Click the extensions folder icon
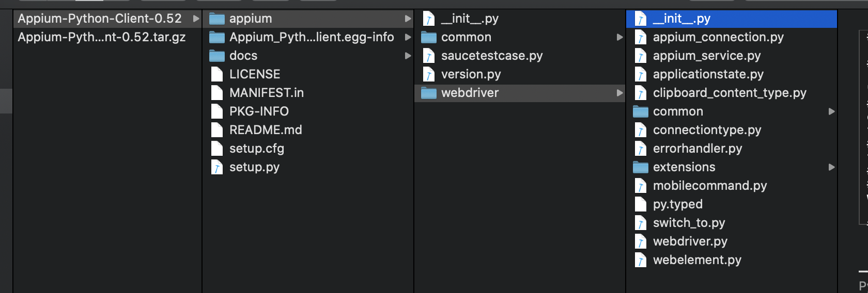The height and width of the screenshot is (293, 868). (x=640, y=168)
